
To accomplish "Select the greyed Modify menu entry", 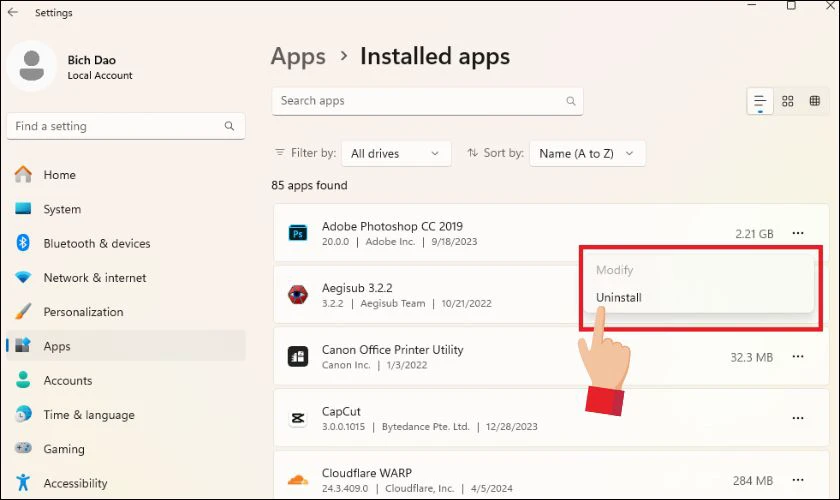I will pos(614,270).
